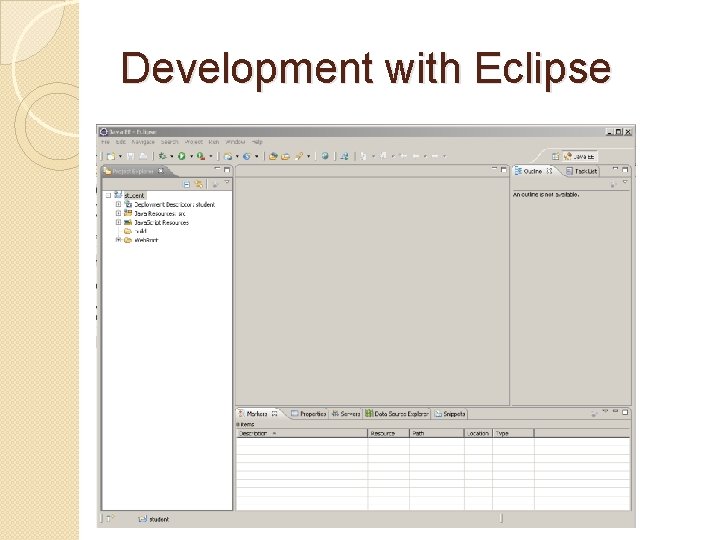Image resolution: width=720 pixels, height=540 pixels.
Task: Open New file dropdown arrow
Action: pyautogui.click(x=120, y=156)
